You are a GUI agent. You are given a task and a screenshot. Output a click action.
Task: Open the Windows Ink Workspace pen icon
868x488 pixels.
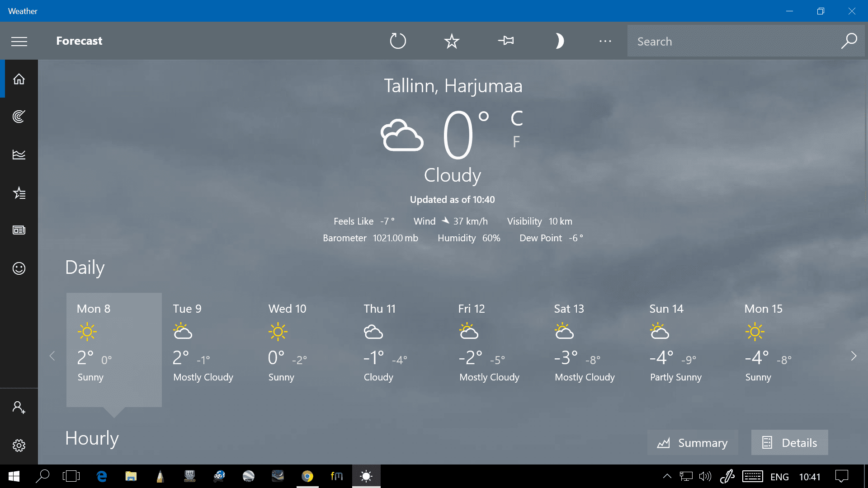pos(727,476)
